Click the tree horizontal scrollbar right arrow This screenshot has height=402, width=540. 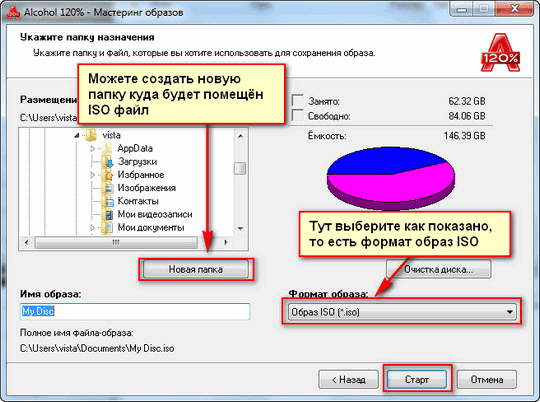click(x=226, y=242)
